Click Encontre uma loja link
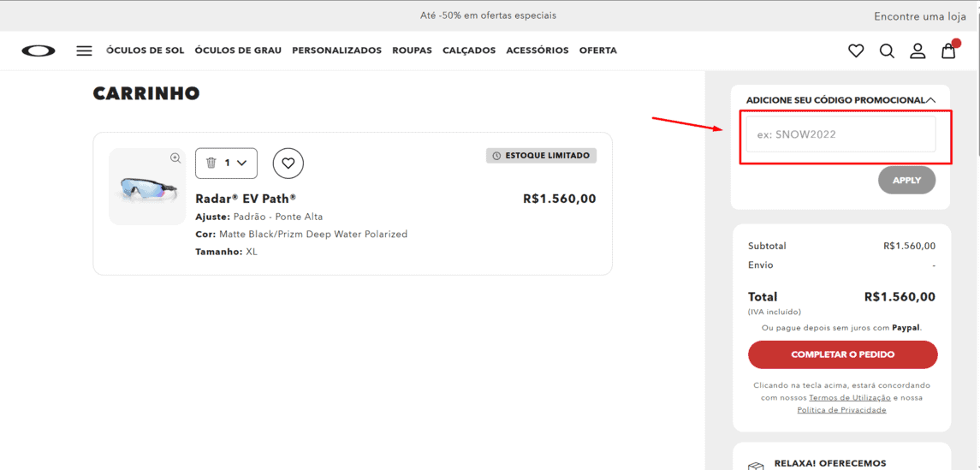Viewport: 980px width, 470px height. tap(920, 17)
